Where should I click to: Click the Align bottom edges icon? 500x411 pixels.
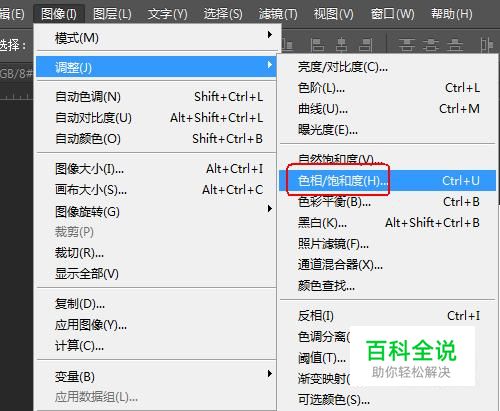287,45
